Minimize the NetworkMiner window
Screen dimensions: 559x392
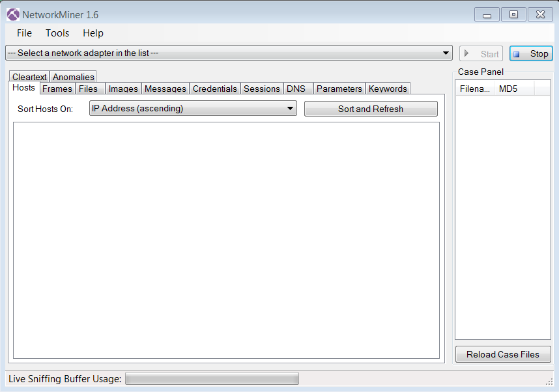[487, 15]
